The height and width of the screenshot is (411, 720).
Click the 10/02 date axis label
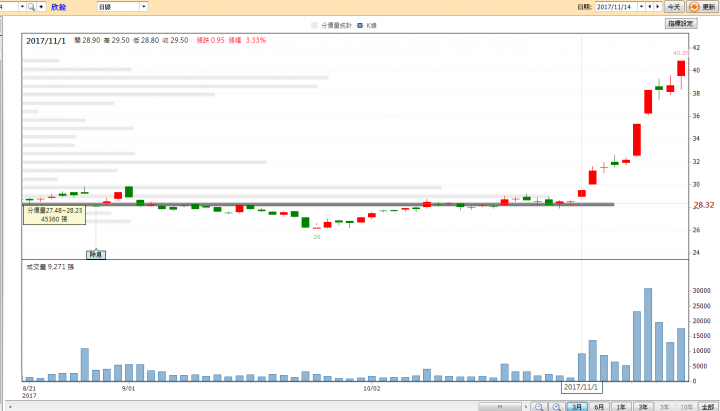371,388
